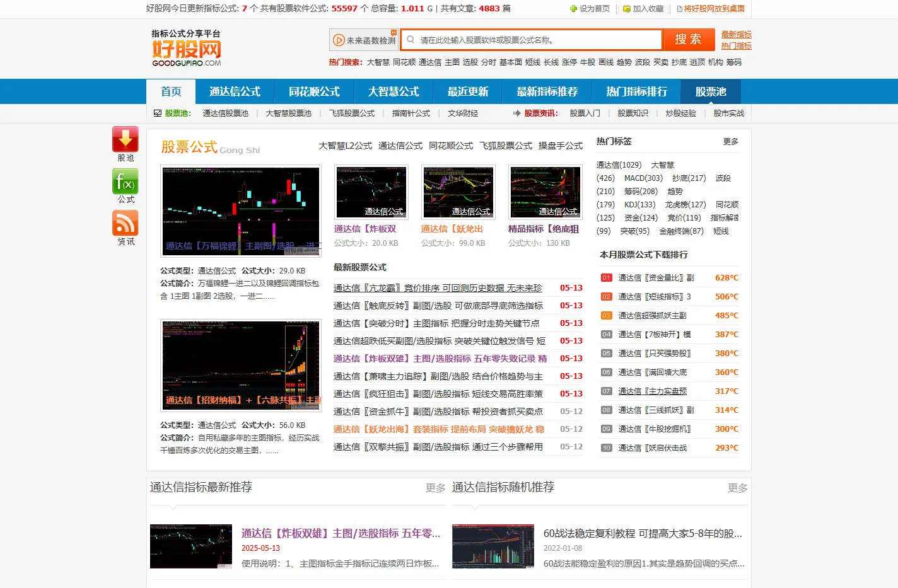
Task: Click the 设为首页 icon link
Action: [590, 9]
